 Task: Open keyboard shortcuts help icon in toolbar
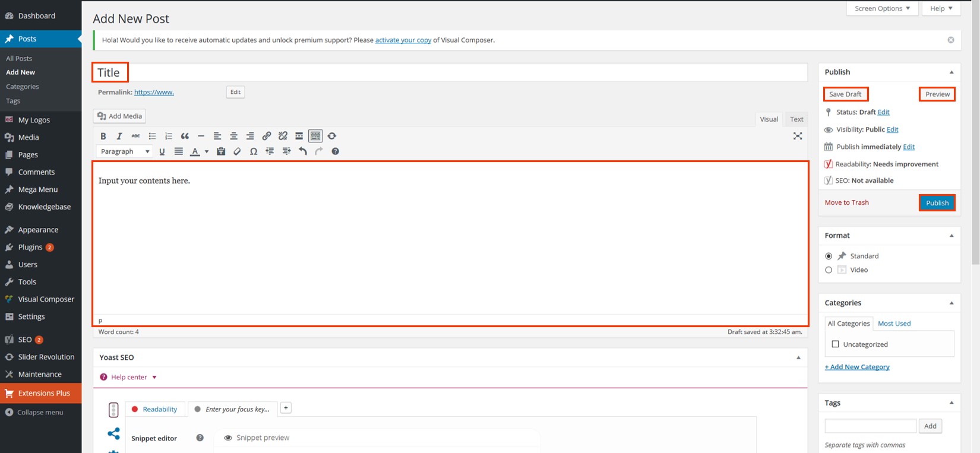pos(335,151)
